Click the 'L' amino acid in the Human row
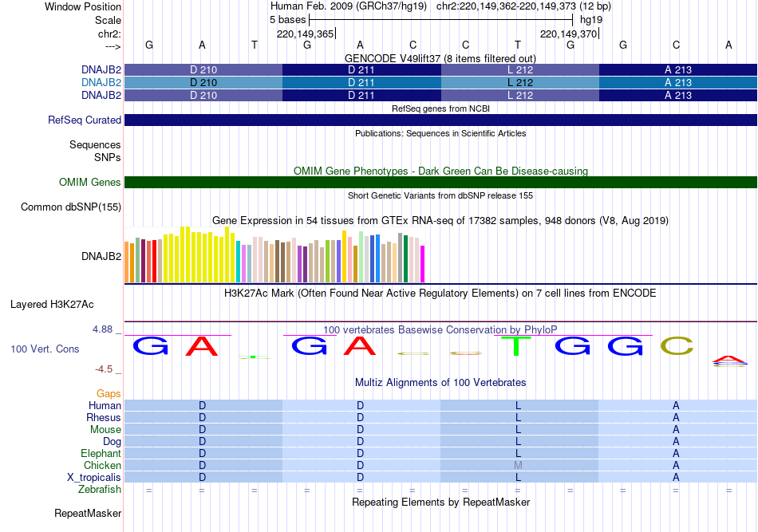The width and height of the screenshot is (758, 532). 518,405
